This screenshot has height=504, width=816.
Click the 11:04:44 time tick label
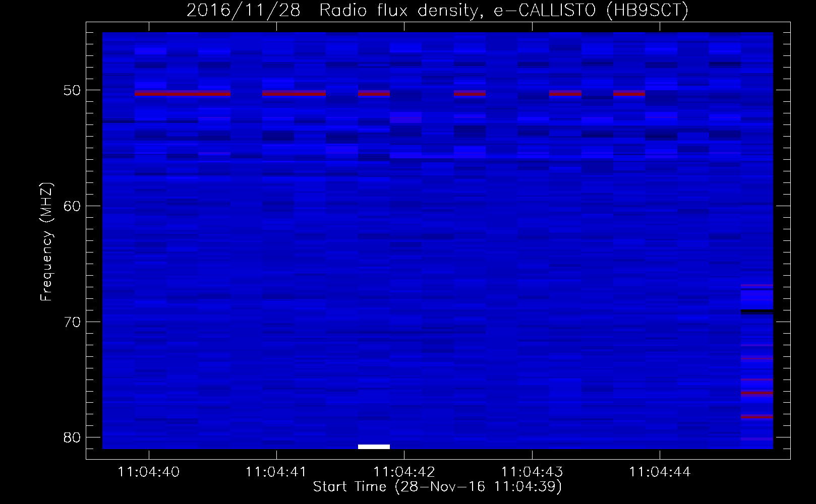point(660,472)
